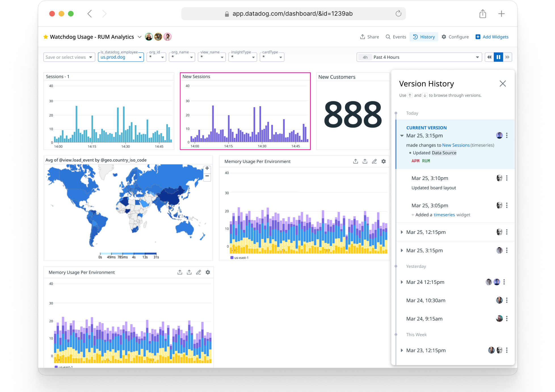Screen dimensions: 555x392
Task: Open settings gear on bottom Memory Usage widget
Action: (208, 272)
